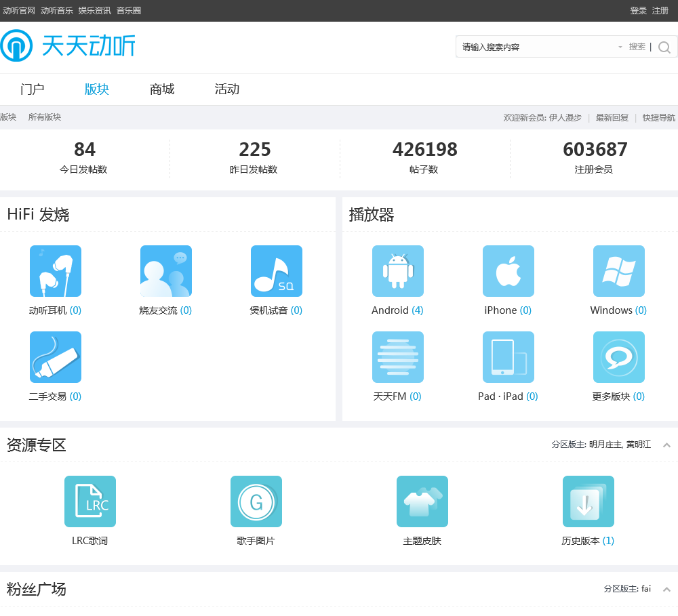Click the 更多版块 (0) text link
678x616 pixels.
pyautogui.click(x=618, y=396)
